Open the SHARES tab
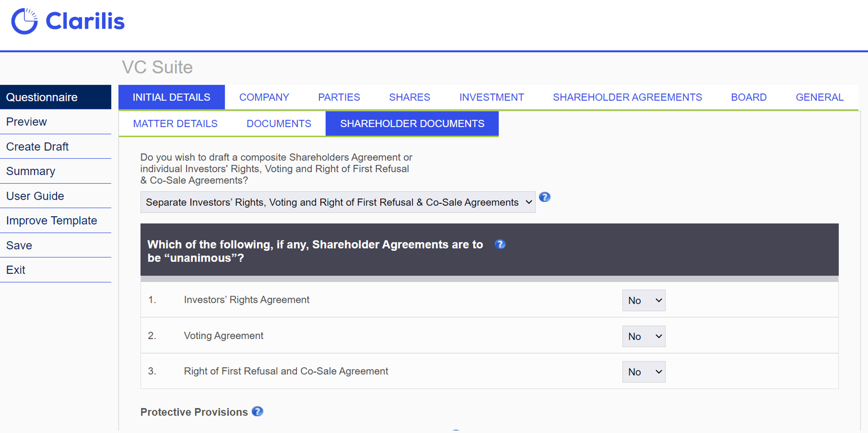The width and height of the screenshot is (868, 433). [409, 97]
